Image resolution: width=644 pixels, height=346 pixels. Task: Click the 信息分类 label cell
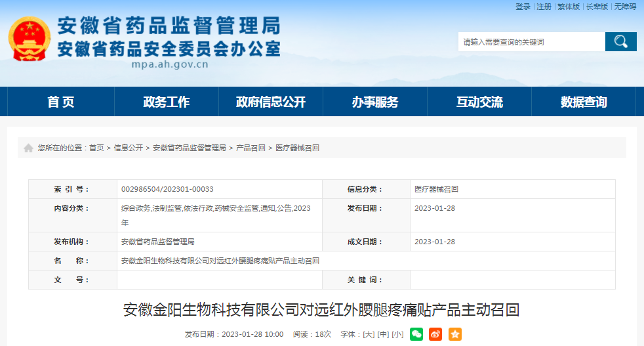point(366,189)
